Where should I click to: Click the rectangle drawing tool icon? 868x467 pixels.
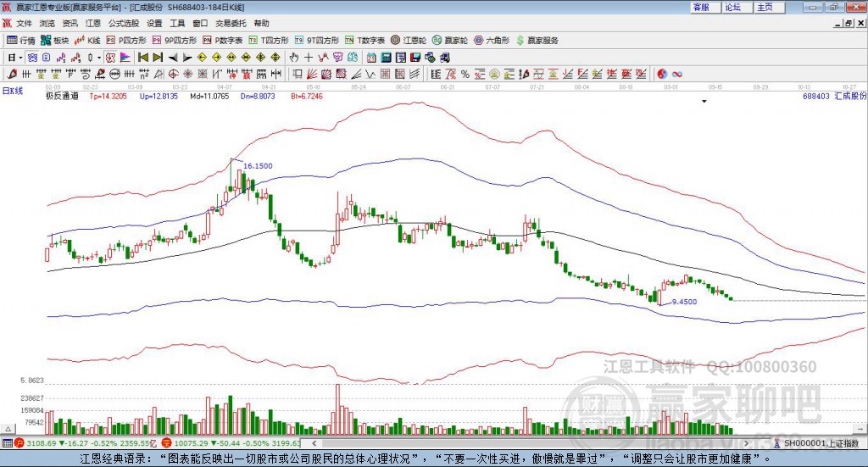point(298,74)
